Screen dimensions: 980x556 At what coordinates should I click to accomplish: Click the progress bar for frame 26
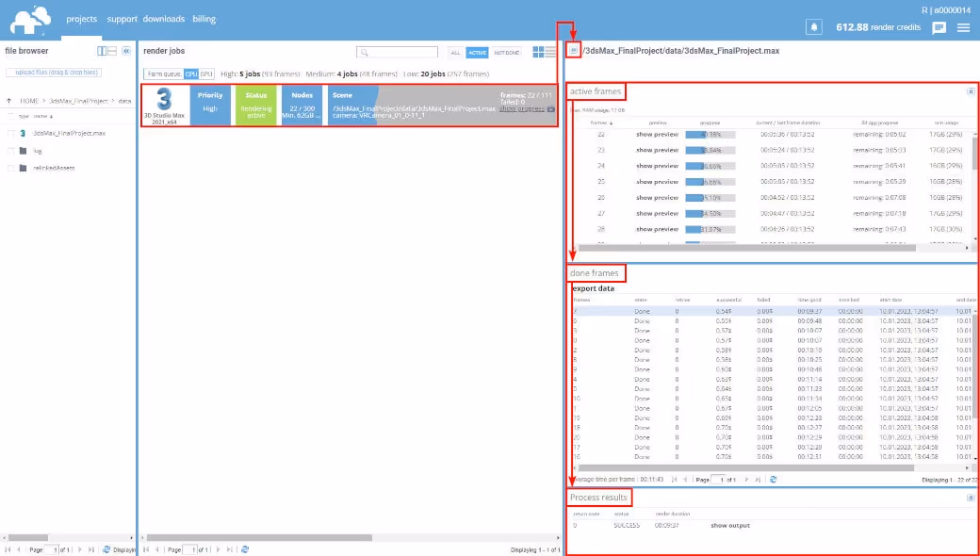point(710,197)
